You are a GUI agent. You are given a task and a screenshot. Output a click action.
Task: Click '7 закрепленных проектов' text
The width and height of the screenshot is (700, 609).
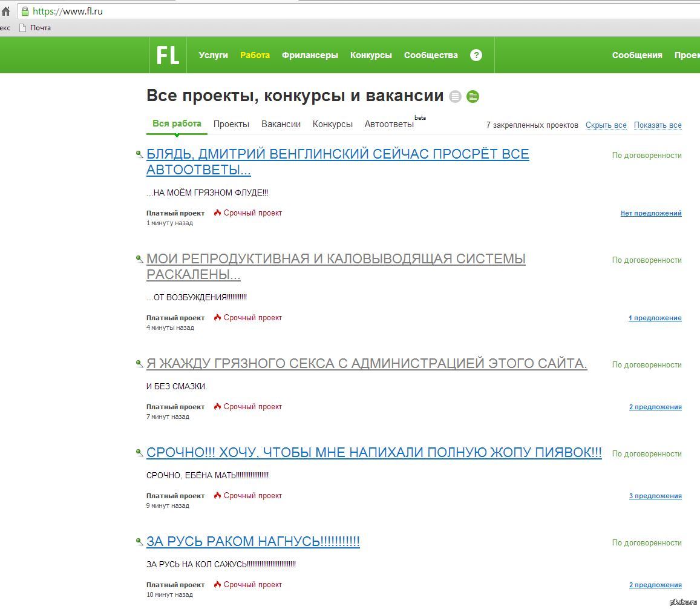pos(532,125)
